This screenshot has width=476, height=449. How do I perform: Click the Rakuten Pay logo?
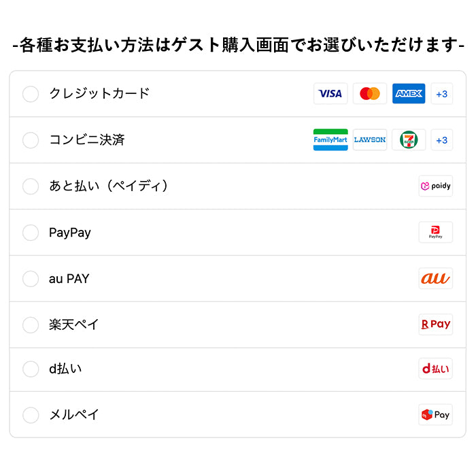pyautogui.click(x=435, y=325)
